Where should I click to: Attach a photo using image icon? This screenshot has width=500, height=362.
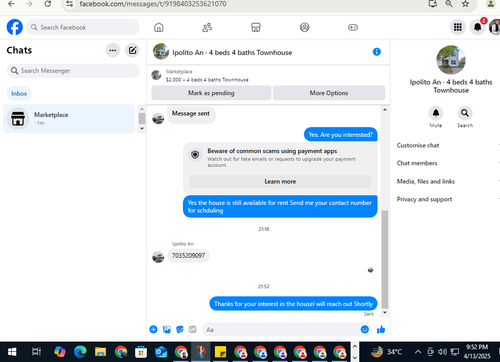167,330
